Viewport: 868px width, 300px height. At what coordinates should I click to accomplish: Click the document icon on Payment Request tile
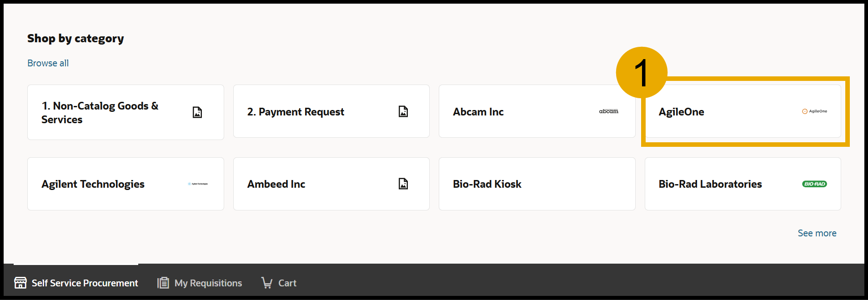point(403,111)
